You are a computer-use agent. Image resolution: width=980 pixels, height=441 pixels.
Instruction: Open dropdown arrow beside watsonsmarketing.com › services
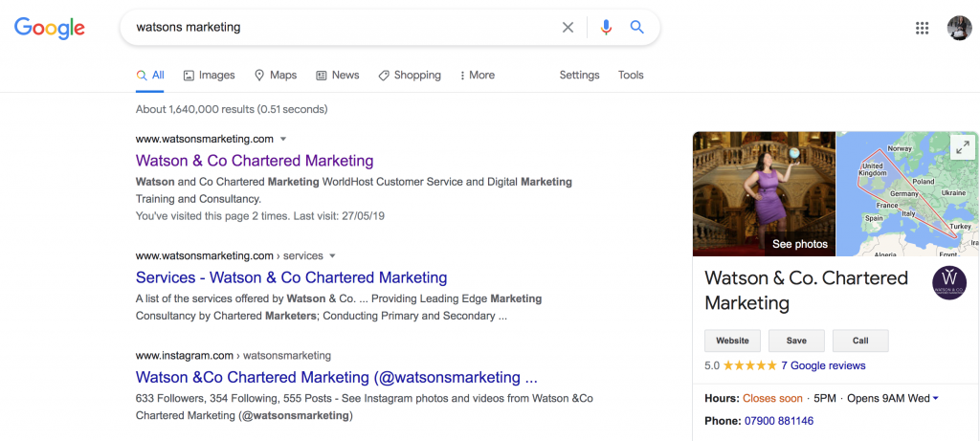point(332,256)
